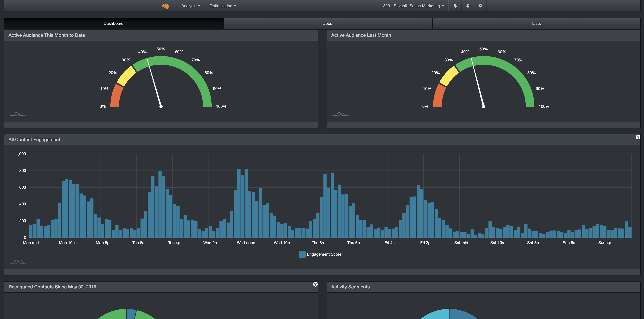Open the notifications bell icon
644x319 pixels.
tap(455, 6)
